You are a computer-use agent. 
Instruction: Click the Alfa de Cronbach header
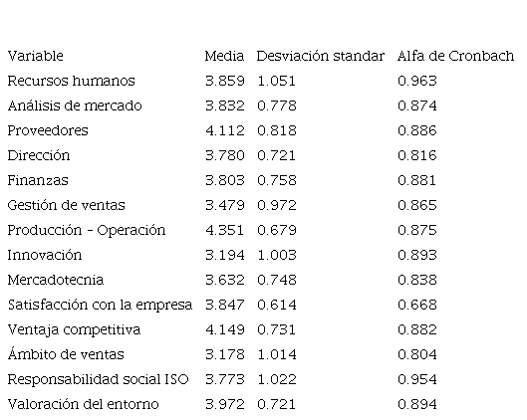[455, 56]
